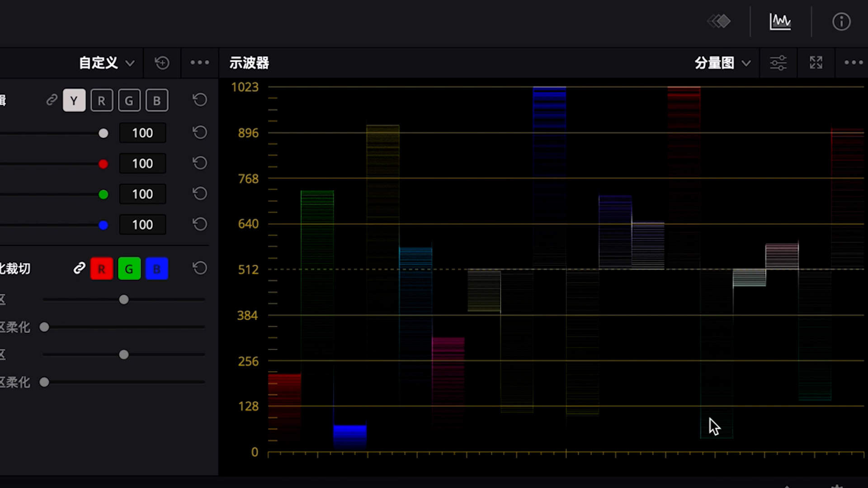This screenshot has width=868, height=488.
Task: Open the scope settings sliders icon
Action: pyautogui.click(x=778, y=63)
